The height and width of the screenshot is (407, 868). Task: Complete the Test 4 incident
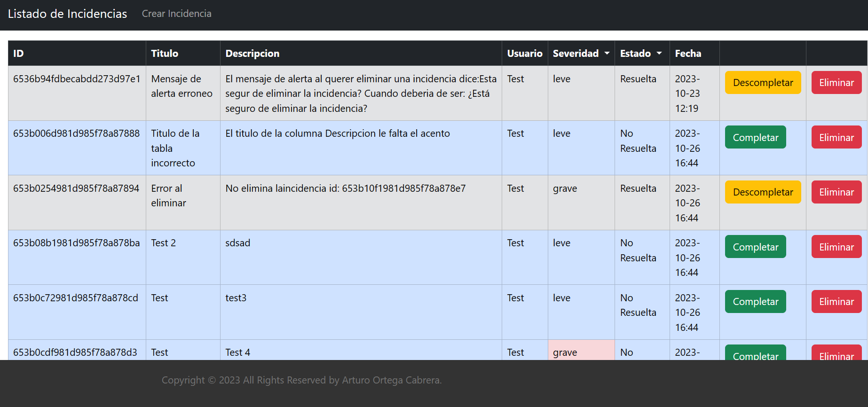(x=755, y=353)
